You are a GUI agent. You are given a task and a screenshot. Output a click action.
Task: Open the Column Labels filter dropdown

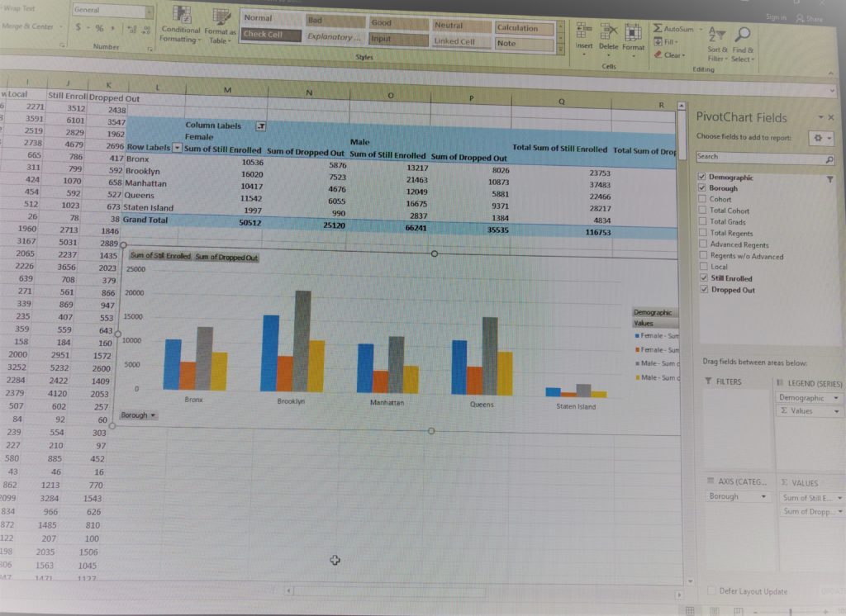(262, 126)
